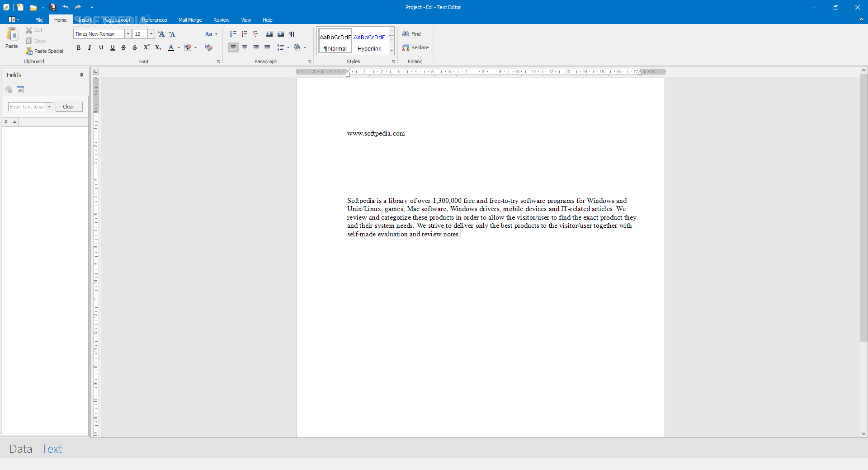Expand the highlight color dropdown arrow

click(x=195, y=47)
